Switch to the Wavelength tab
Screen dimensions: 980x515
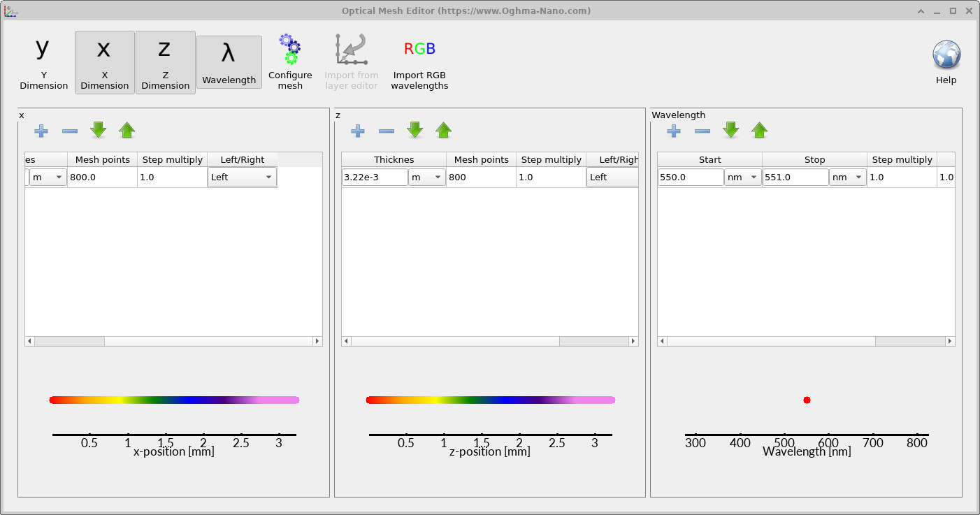tap(229, 62)
